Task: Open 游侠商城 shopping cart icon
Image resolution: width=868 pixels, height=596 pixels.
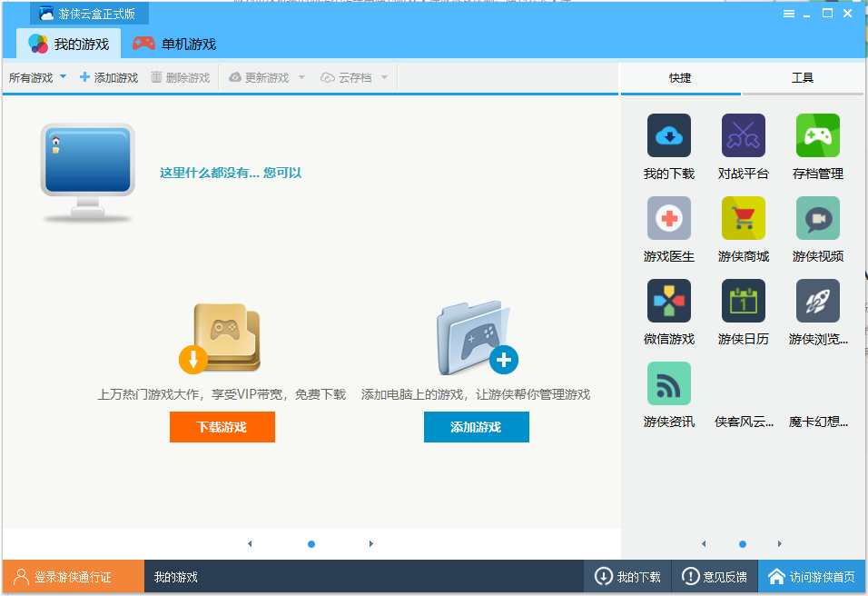Action: point(743,218)
